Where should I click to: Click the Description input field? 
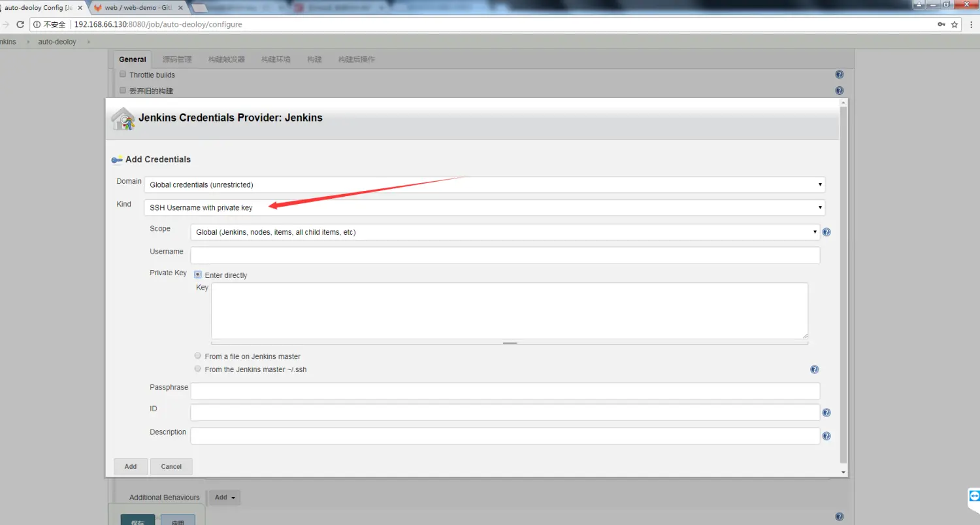(505, 436)
